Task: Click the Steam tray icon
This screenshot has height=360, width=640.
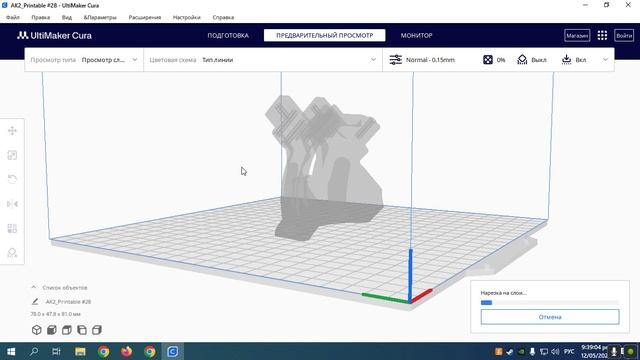Action: [510, 351]
